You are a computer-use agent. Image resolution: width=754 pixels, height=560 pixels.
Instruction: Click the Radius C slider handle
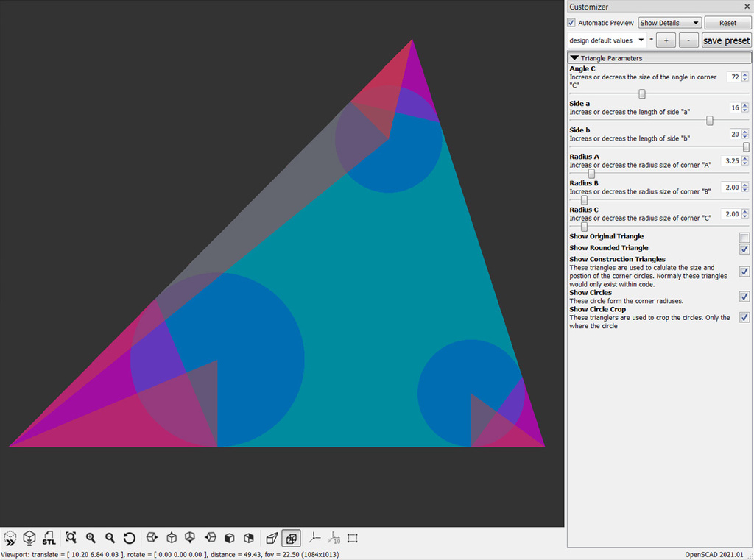(x=584, y=227)
